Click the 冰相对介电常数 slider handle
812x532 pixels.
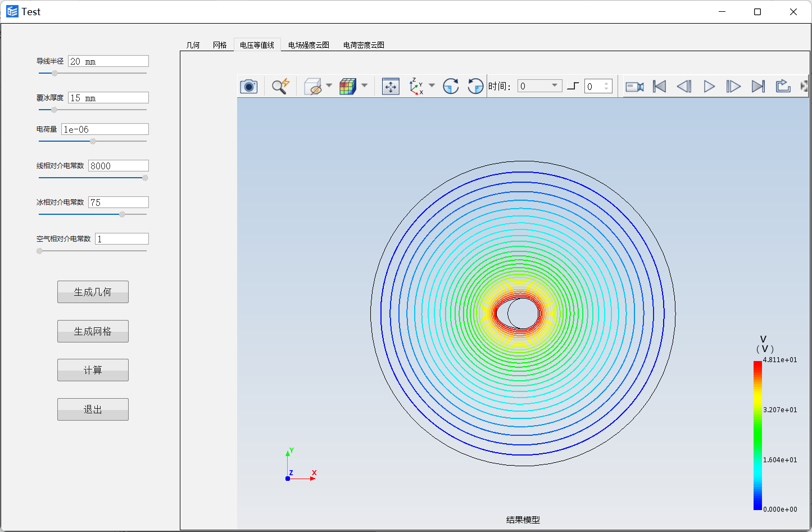(122, 214)
